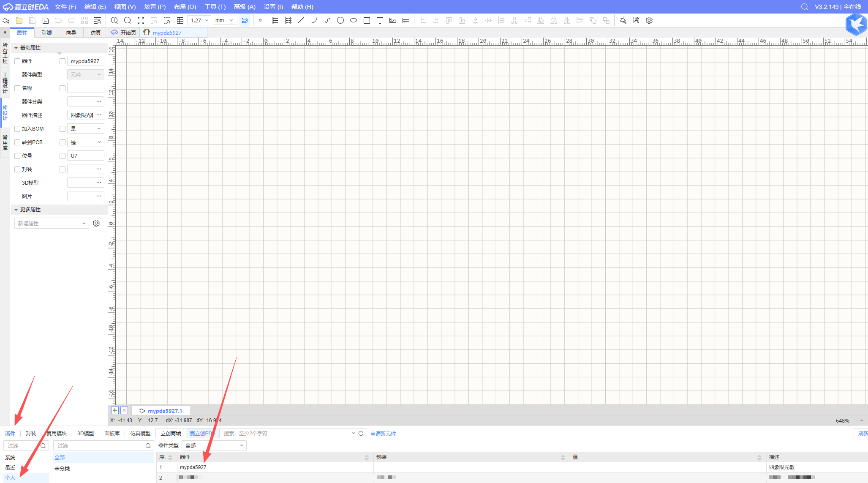Image resolution: width=868 pixels, height=483 pixels.
Task: Open the 文件 (F) menu
Action: [65, 7]
